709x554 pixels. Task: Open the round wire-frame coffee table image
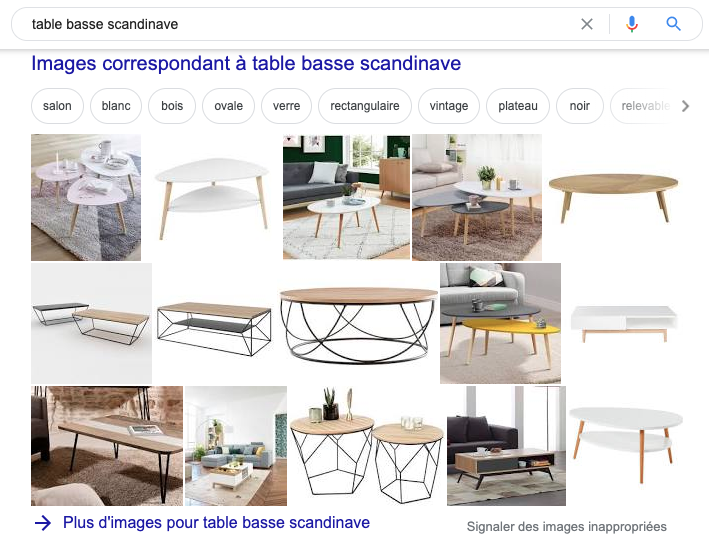358,325
